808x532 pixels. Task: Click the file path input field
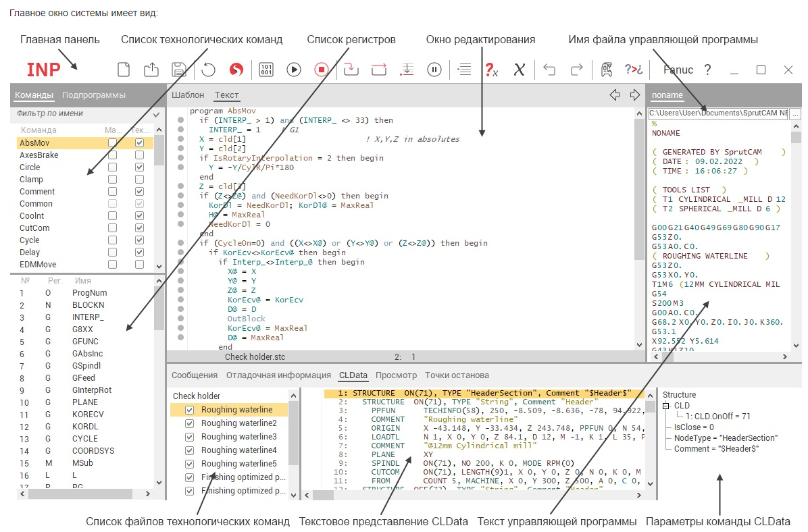[717, 114]
